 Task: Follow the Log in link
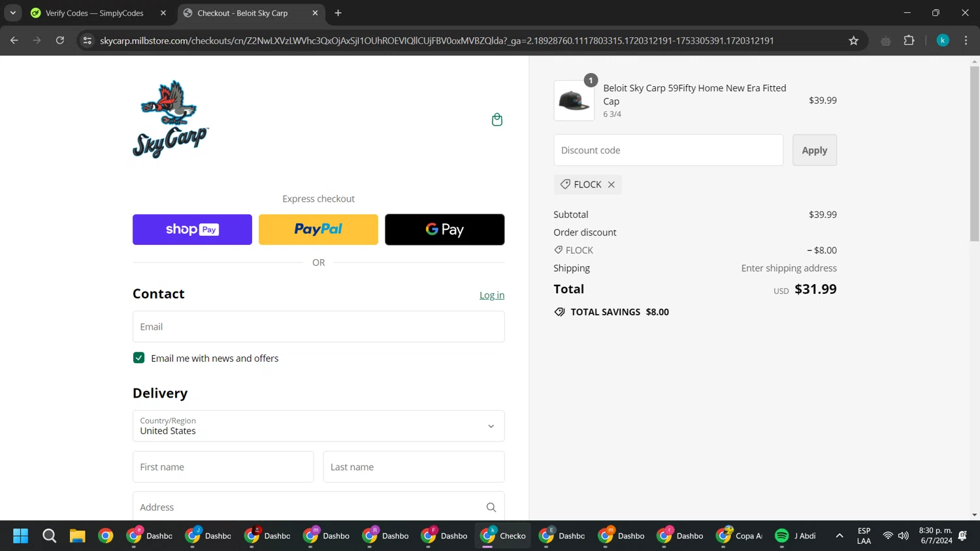(492, 295)
